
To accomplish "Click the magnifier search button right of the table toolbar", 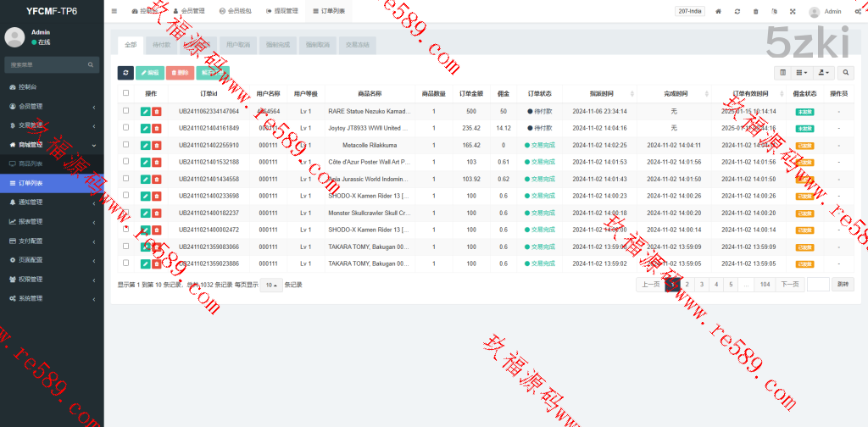I will 846,74.
